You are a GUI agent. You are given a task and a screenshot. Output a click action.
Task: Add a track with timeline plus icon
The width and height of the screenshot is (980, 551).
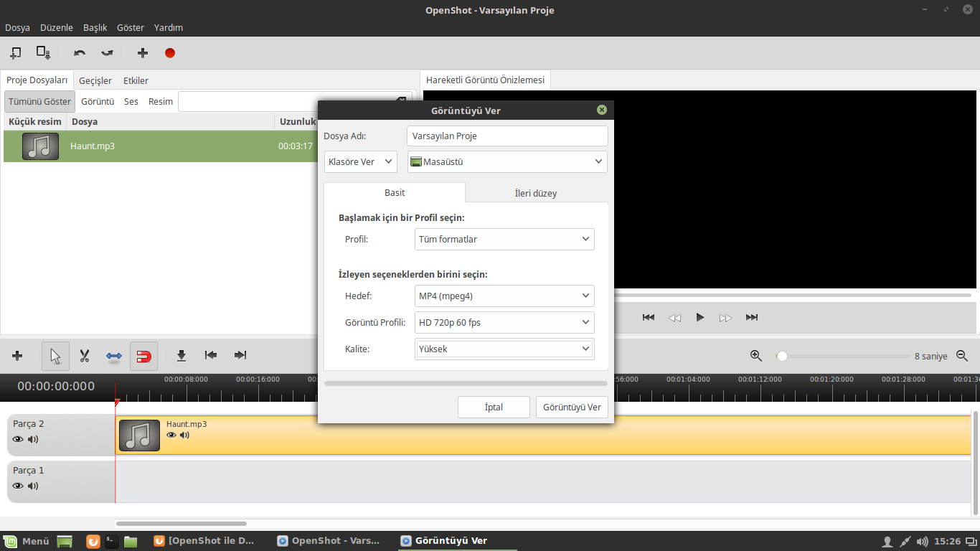pyautogui.click(x=18, y=356)
